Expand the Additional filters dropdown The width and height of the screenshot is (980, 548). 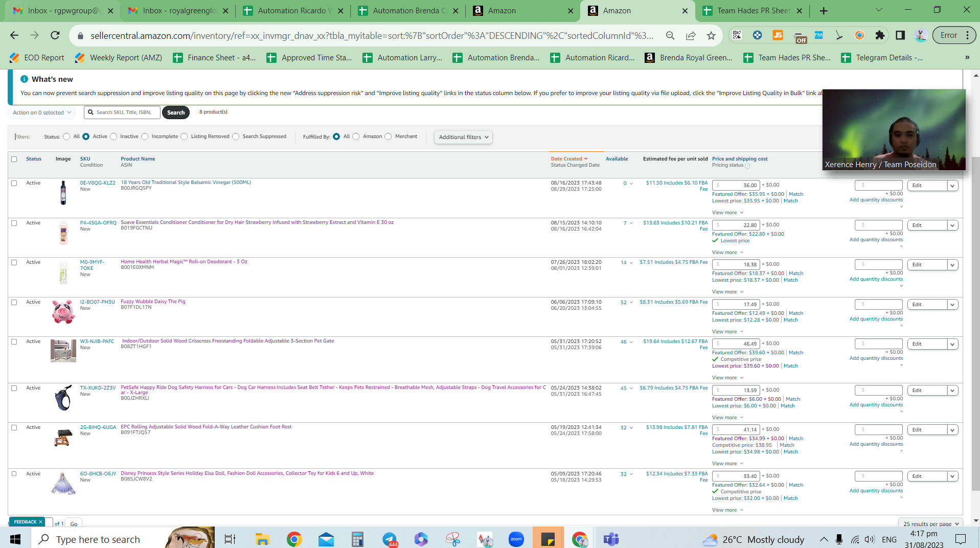click(x=463, y=137)
